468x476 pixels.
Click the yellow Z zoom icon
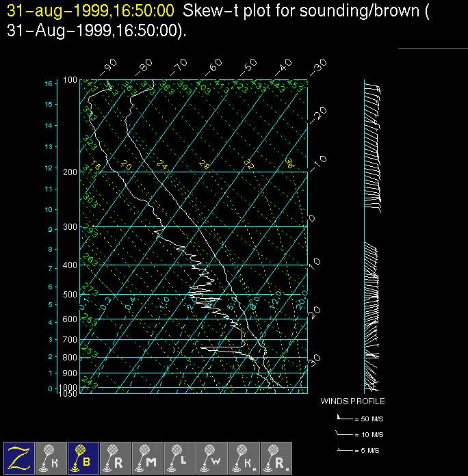pyautogui.click(x=19, y=458)
